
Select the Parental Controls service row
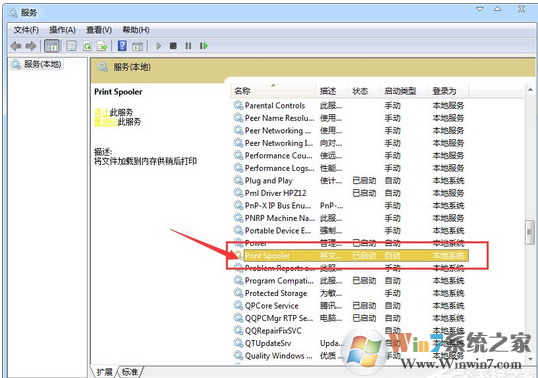tap(350, 105)
